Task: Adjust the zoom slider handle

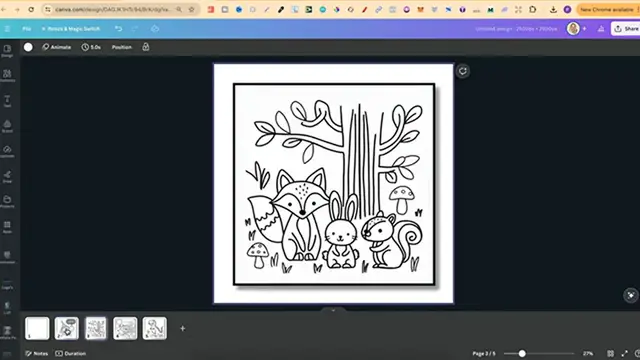Action: tap(522, 353)
